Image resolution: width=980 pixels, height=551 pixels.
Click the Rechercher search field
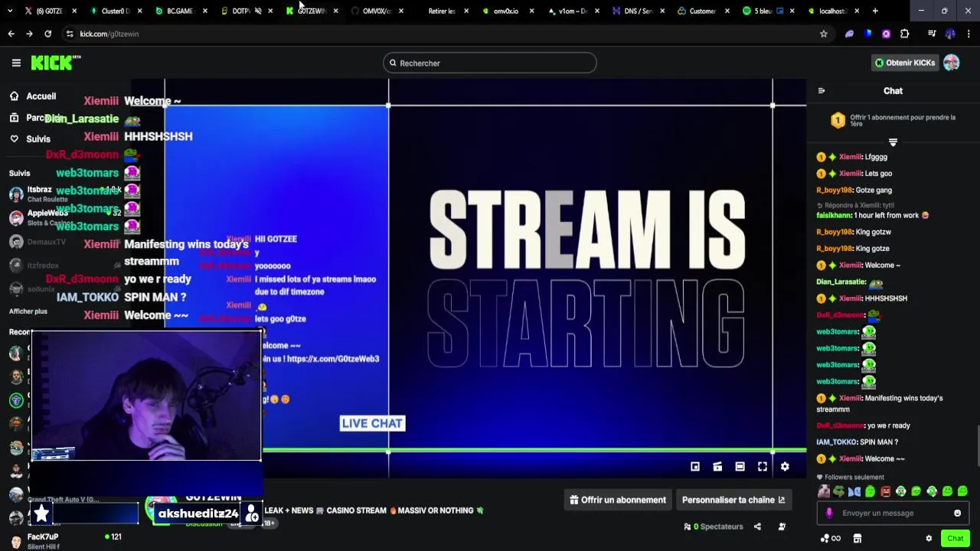(490, 63)
